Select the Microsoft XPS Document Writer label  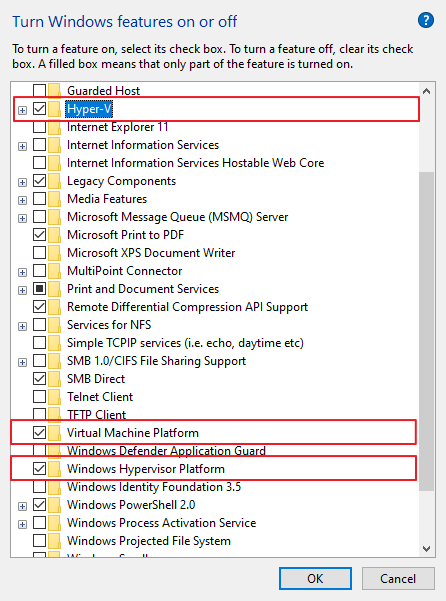pyautogui.click(x=151, y=253)
